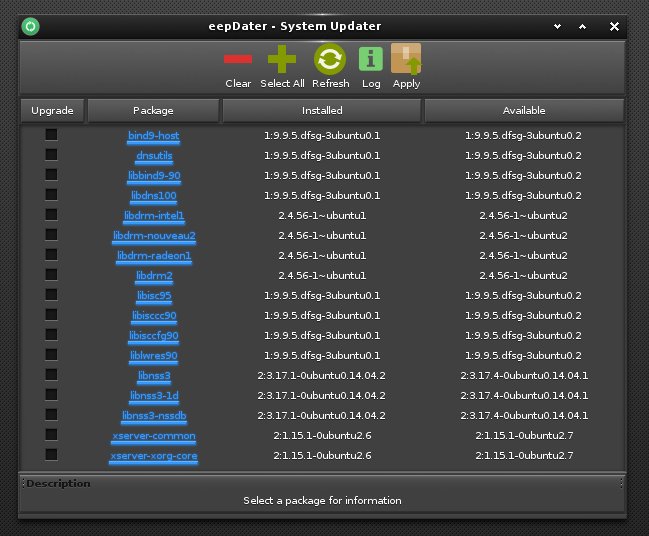Select libdrm-radeon1 checkbox
The width and height of the screenshot is (649, 536).
point(51,255)
